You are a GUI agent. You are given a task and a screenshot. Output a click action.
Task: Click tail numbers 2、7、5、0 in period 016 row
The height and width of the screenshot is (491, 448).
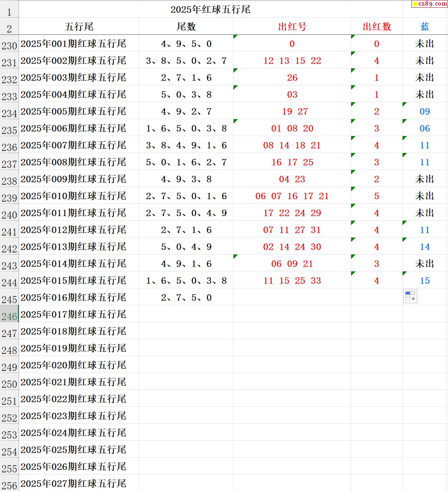186,297
